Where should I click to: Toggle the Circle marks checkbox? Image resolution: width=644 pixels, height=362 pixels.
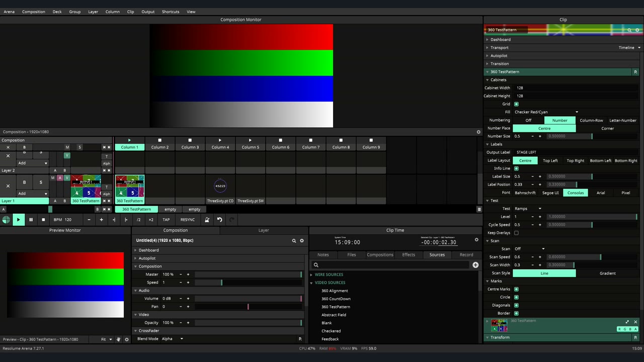516,297
